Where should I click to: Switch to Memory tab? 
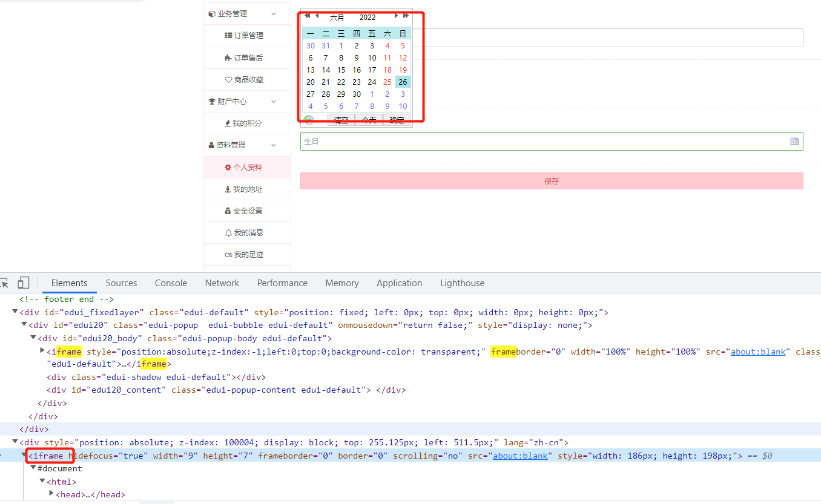(x=342, y=283)
